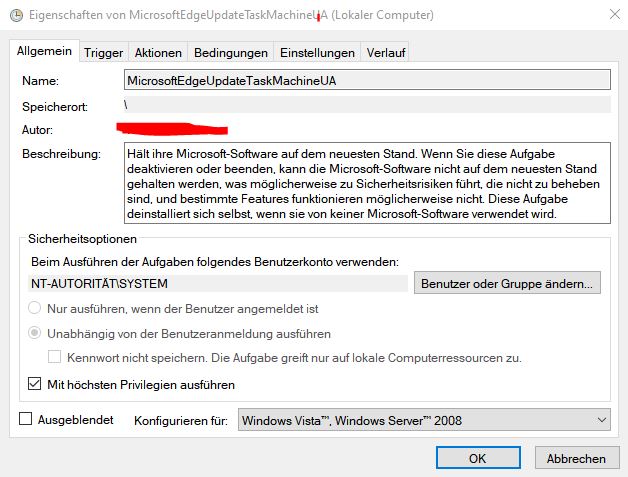Viewport: 628px width, 477px height.
Task: Click inside the Beschreibung text box
Action: tap(367, 183)
